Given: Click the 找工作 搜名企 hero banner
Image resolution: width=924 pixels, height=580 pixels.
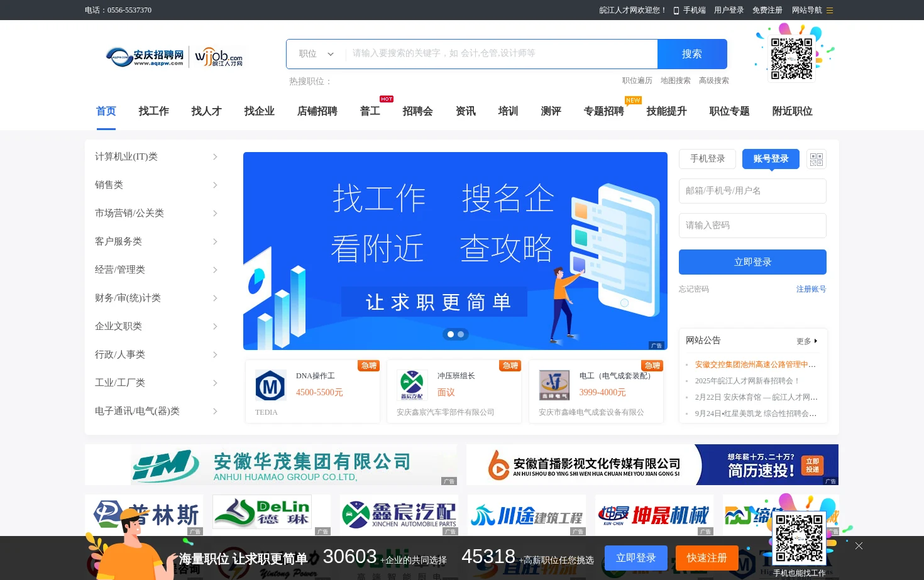Looking at the screenshot, I should (455, 251).
